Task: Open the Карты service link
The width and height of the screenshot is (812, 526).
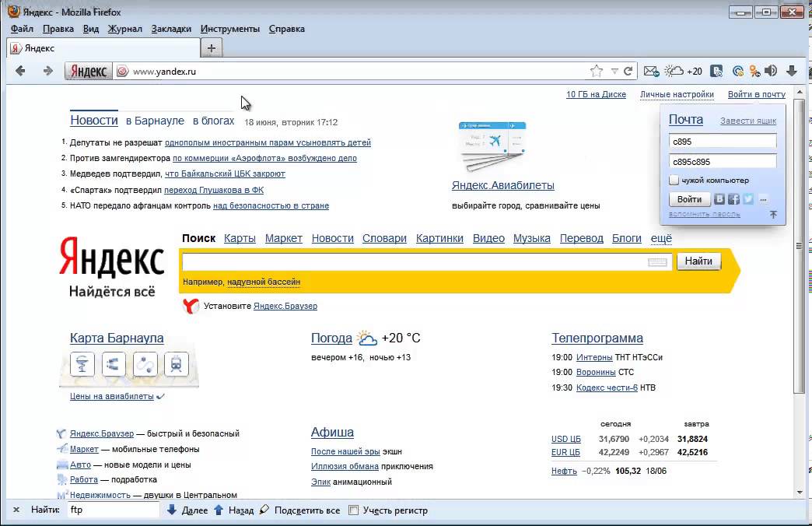Action: coord(240,238)
